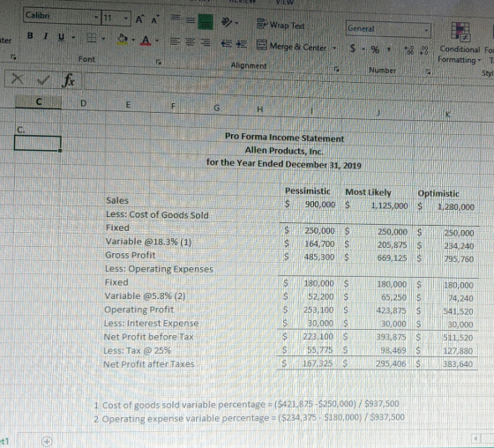The height and width of the screenshot is (448, 494).
Task: Center text horizontally in the cell
Action: pyautogui.click(x=190, y=42)
